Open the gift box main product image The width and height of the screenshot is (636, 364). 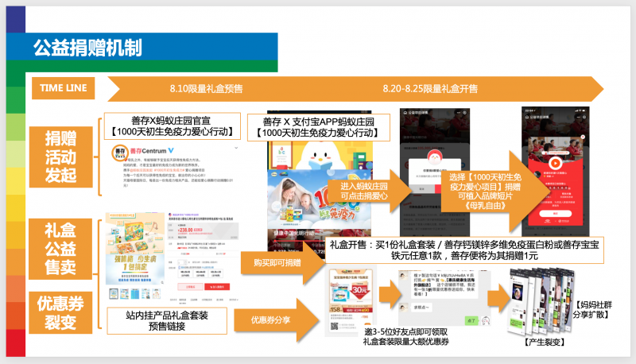(x=135, y=249)
